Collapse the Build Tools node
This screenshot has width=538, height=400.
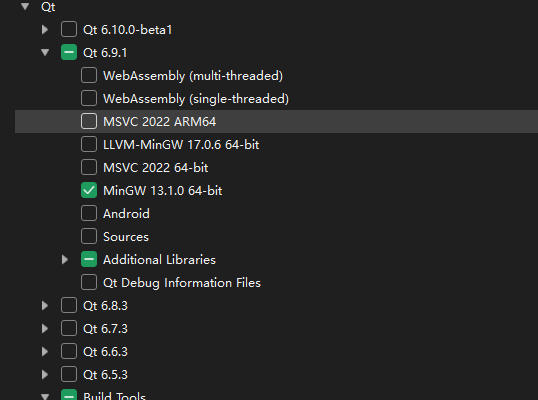coord(45,397)
